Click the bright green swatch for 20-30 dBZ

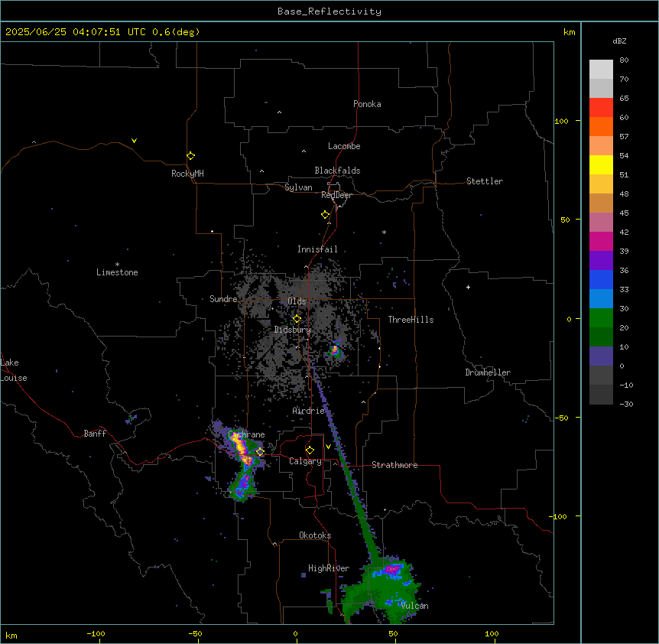(x=601, y=318)
